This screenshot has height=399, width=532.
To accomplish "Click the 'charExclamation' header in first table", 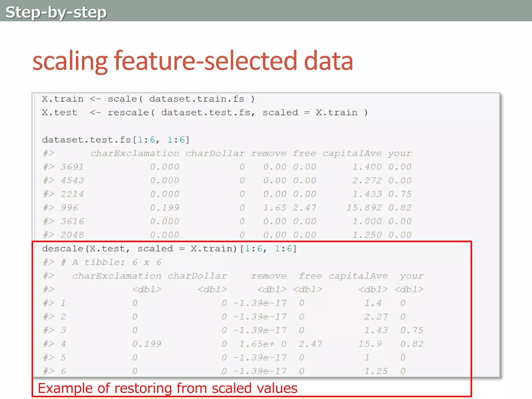I will (135, 153).
